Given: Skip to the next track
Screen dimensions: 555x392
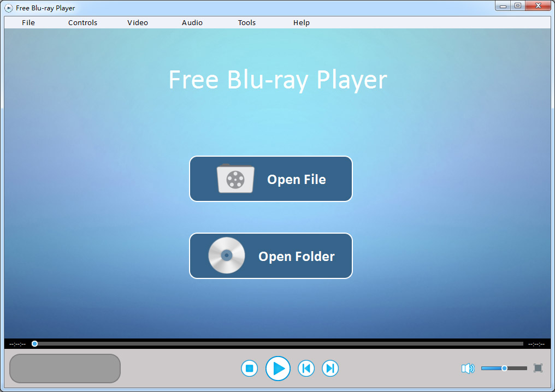Looking at the screenshot, I should click(330, 369).
